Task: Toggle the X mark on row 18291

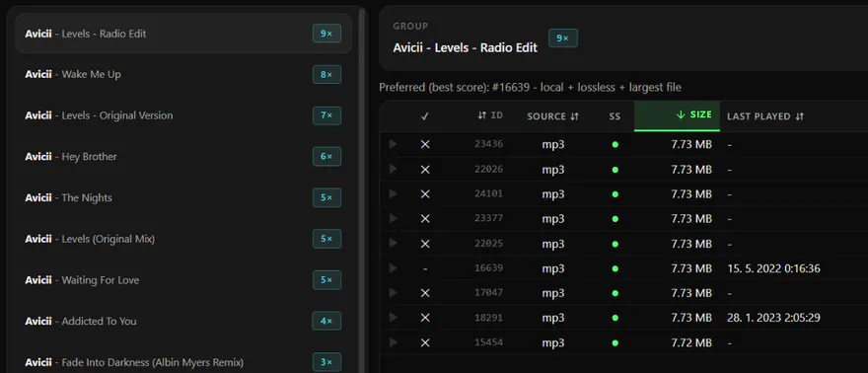Action: click(x=425, y=318)
